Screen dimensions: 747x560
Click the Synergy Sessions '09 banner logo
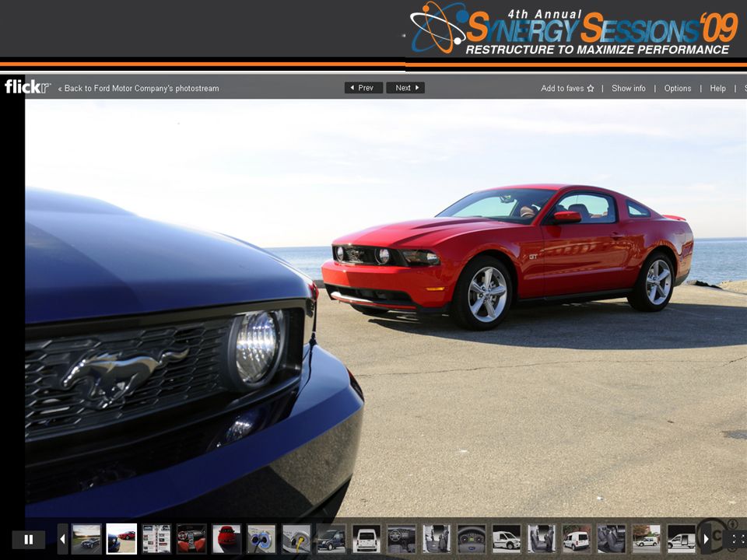[x=574, y=29]
